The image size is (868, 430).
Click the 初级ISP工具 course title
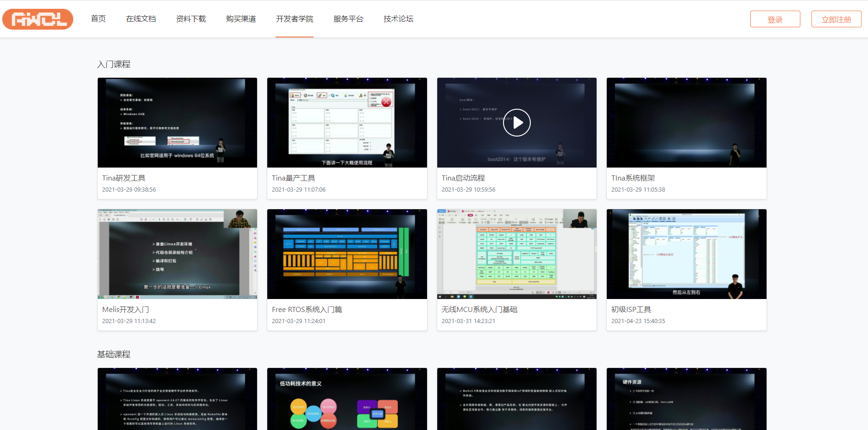(631, 310)
